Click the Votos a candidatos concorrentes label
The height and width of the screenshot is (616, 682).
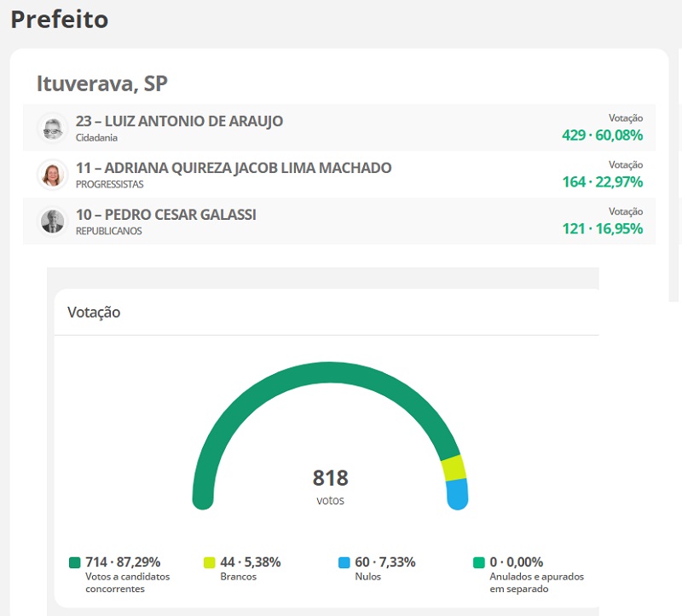coord(127,583)
